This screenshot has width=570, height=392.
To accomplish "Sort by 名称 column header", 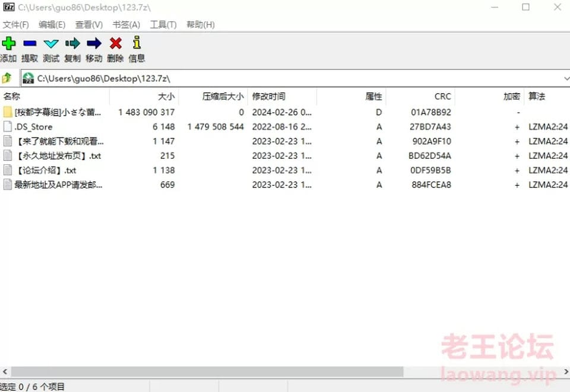I will click(55, 96).
